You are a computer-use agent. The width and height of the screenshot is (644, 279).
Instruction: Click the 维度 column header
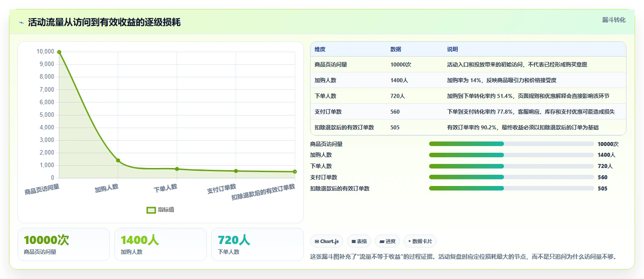pos(320,49)
